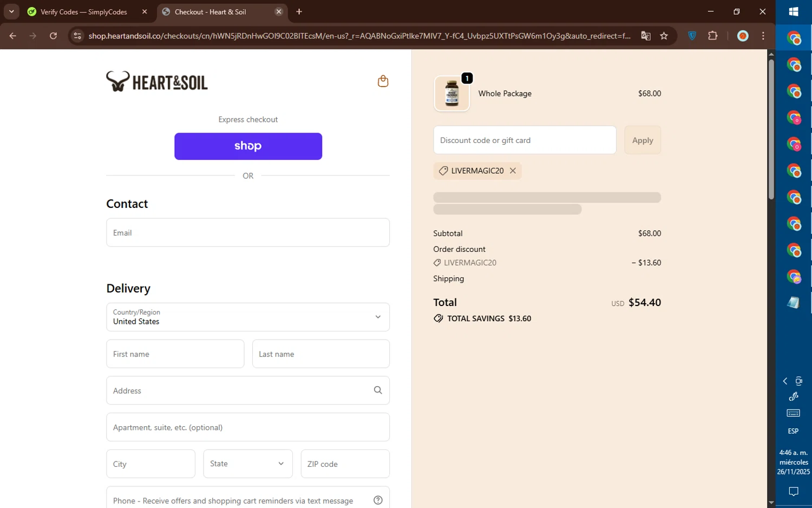Click the pen workspace tray icon
This screenshot has width=812, height=508.
(794, 397)
